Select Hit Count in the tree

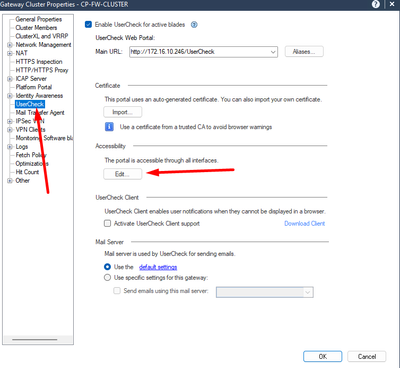(27, 172)
